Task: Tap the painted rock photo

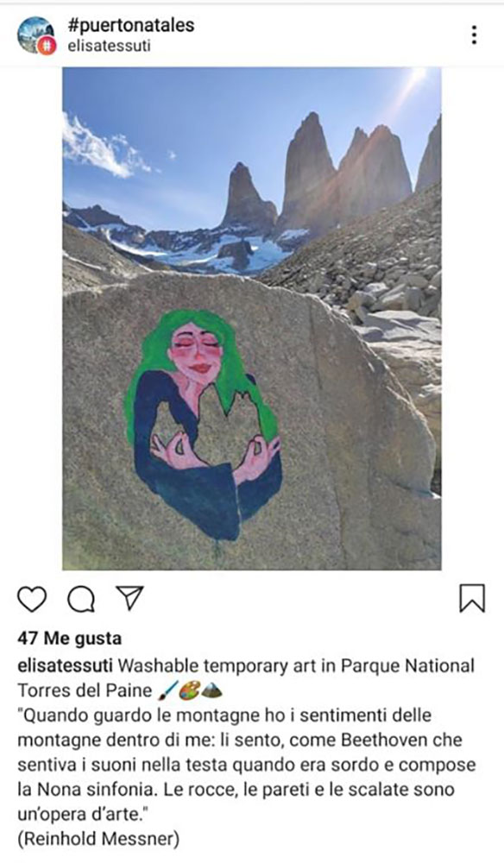Action: point(251,318)
